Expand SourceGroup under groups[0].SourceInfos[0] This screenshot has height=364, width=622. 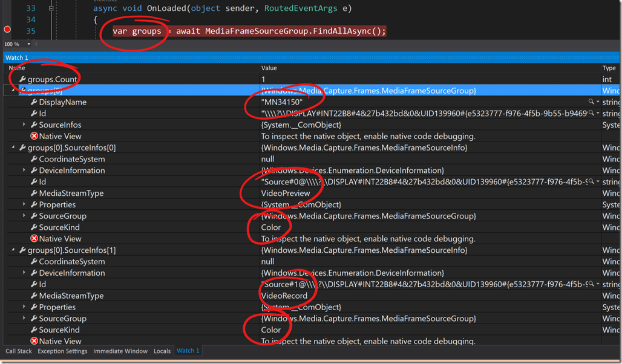click(x=24, y=216)
